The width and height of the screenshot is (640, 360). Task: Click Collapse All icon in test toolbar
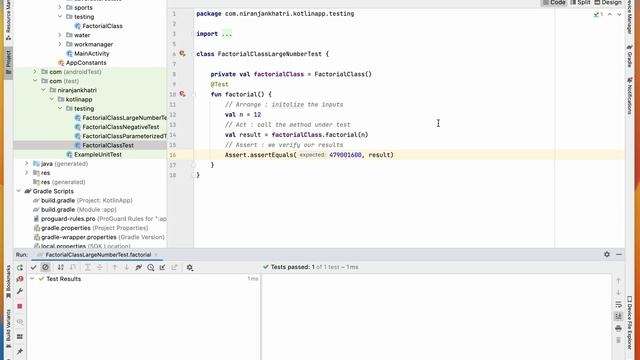click(100, 267)
